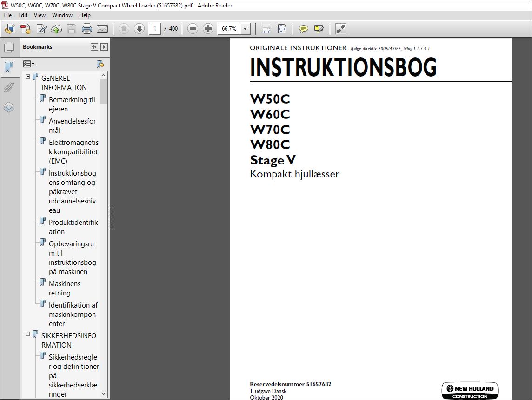This screenshot has height=400, width=532.
Task: Open the Attachments paperclip panel
Action: [9, 87]
